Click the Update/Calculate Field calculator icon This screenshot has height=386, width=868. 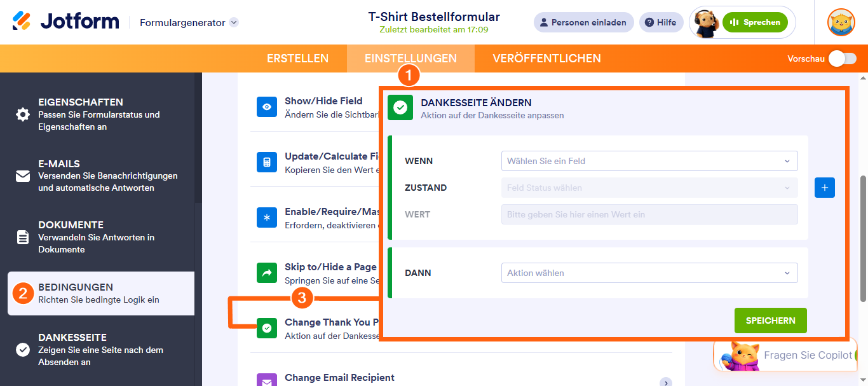coord(267,162)
